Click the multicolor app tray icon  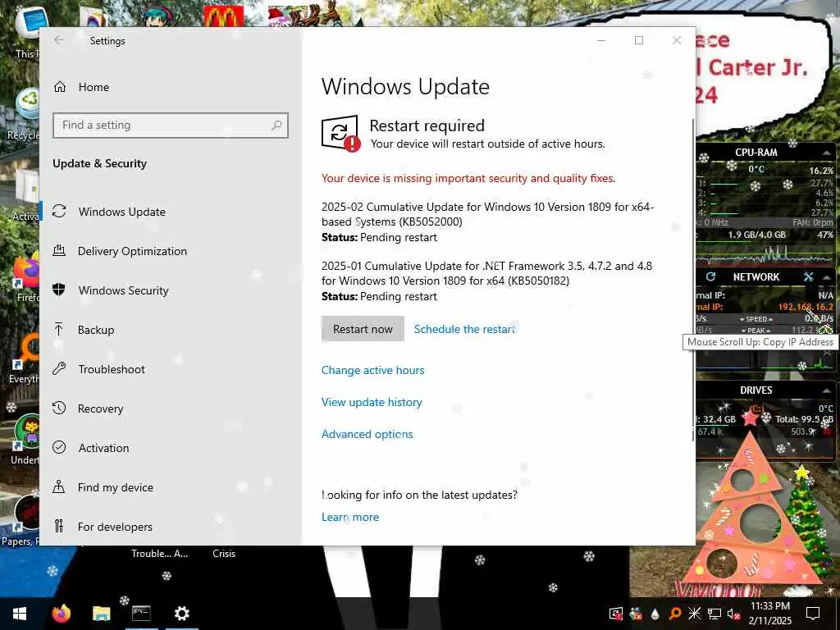click(x=636, y=614)
